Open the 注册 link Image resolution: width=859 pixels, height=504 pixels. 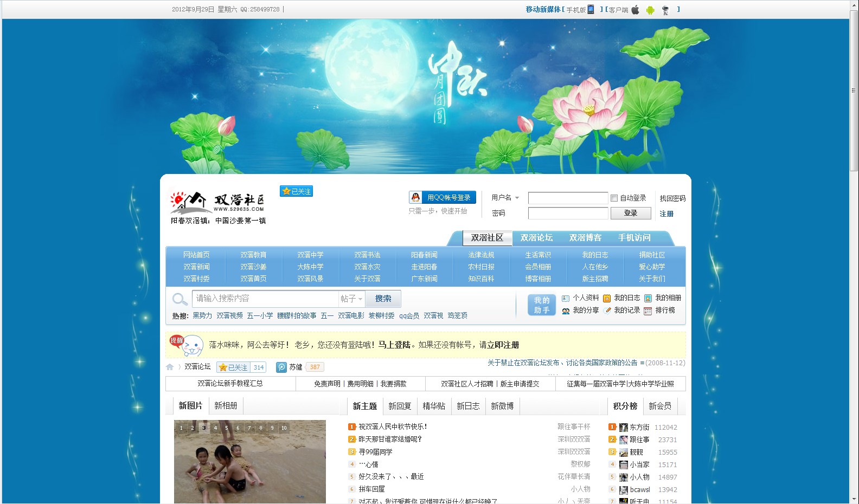666,214
